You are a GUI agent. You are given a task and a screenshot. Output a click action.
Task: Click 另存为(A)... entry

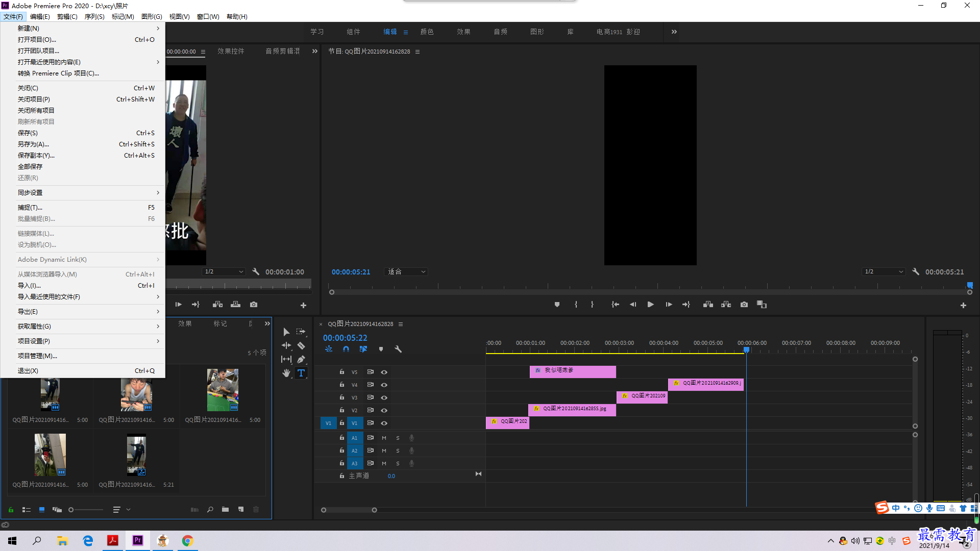click(x=83, y=144)
